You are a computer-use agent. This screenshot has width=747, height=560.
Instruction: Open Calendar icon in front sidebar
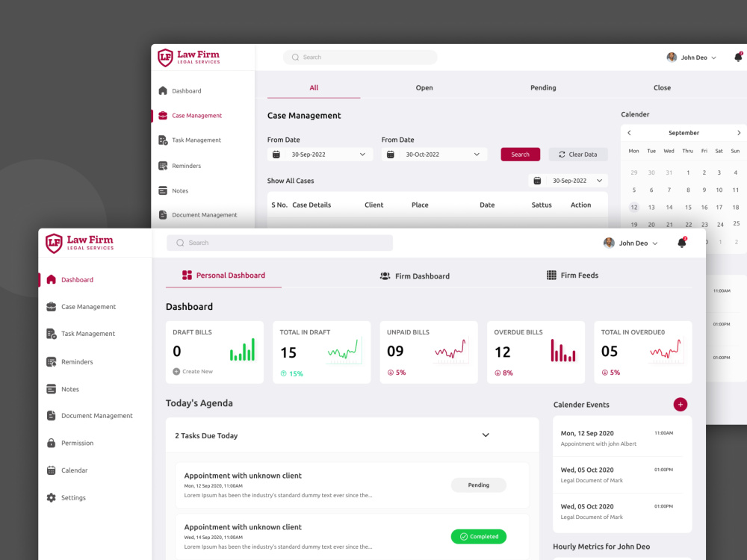coord(51,470)
